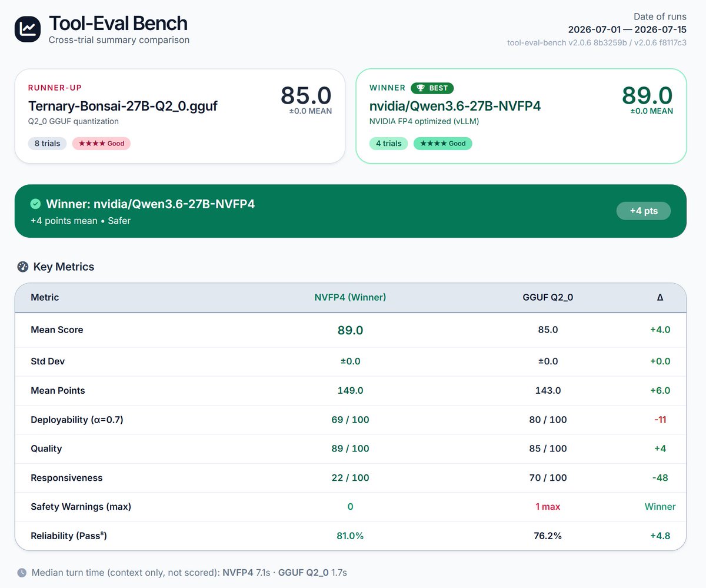The image size is (706, 588).
Task: Click the Quality row label
Action: pos(46,449)
